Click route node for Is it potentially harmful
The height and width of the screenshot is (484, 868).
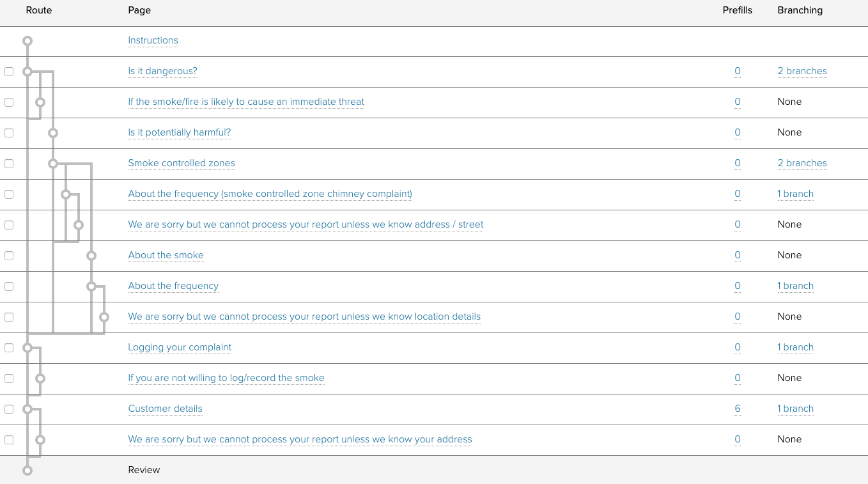pyautogui.click(x=53, y=133)
